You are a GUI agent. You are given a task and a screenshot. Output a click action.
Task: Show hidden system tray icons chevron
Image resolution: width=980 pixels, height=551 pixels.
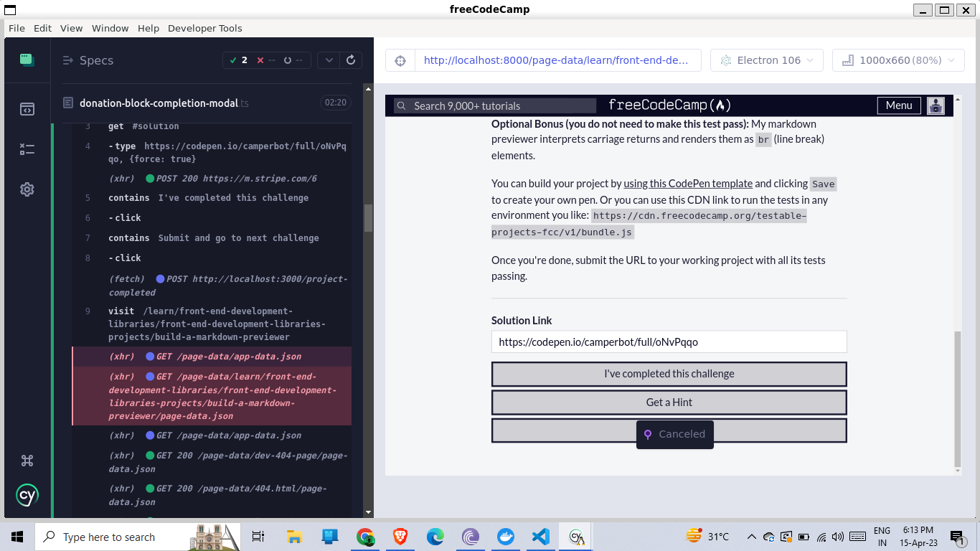point(752,537)
